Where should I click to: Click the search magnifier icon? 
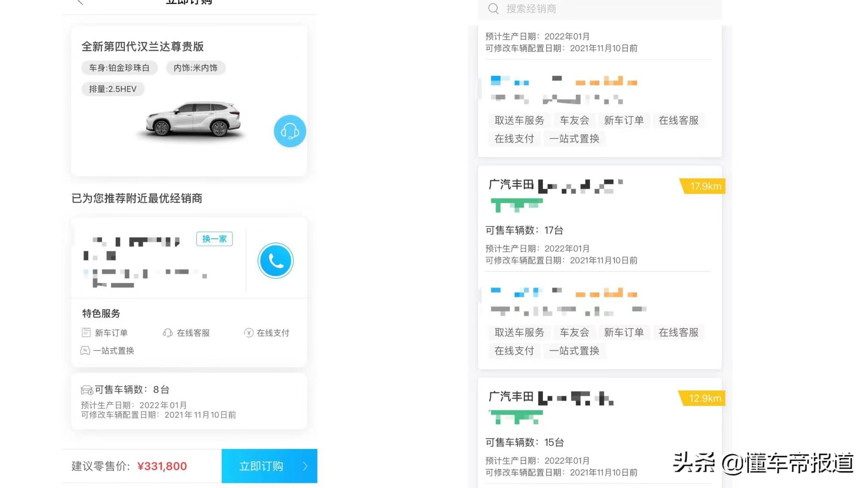493,9
